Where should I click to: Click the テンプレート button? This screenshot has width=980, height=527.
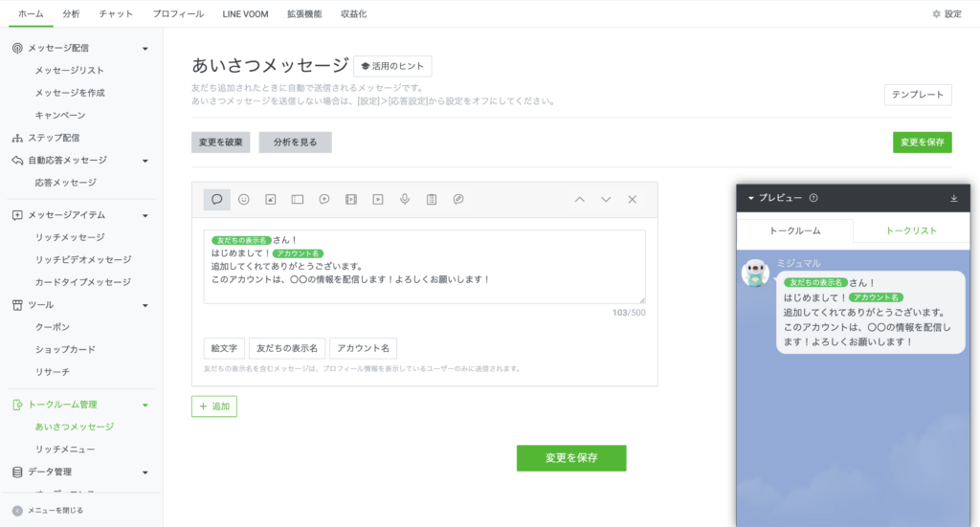pos(917,95)
